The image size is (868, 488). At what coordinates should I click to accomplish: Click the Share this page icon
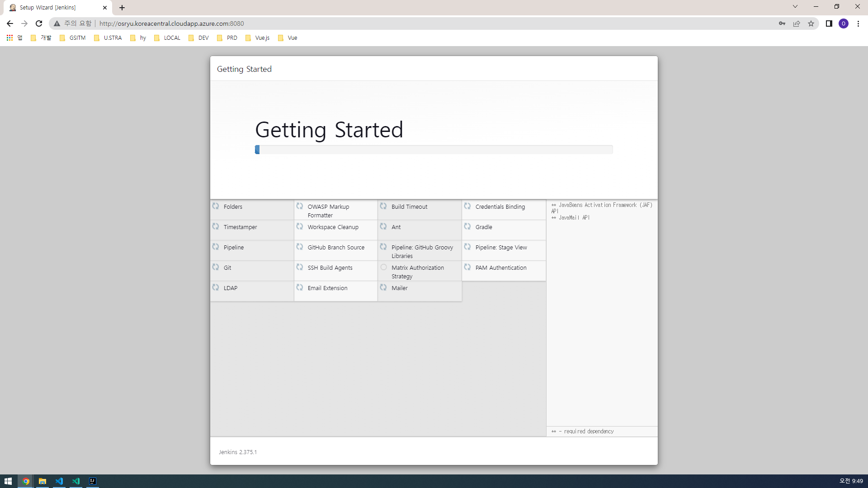(797, 23)
